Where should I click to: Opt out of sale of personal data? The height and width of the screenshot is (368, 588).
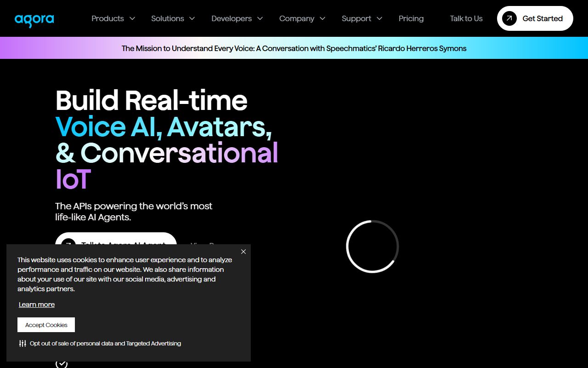coord(105,343)
